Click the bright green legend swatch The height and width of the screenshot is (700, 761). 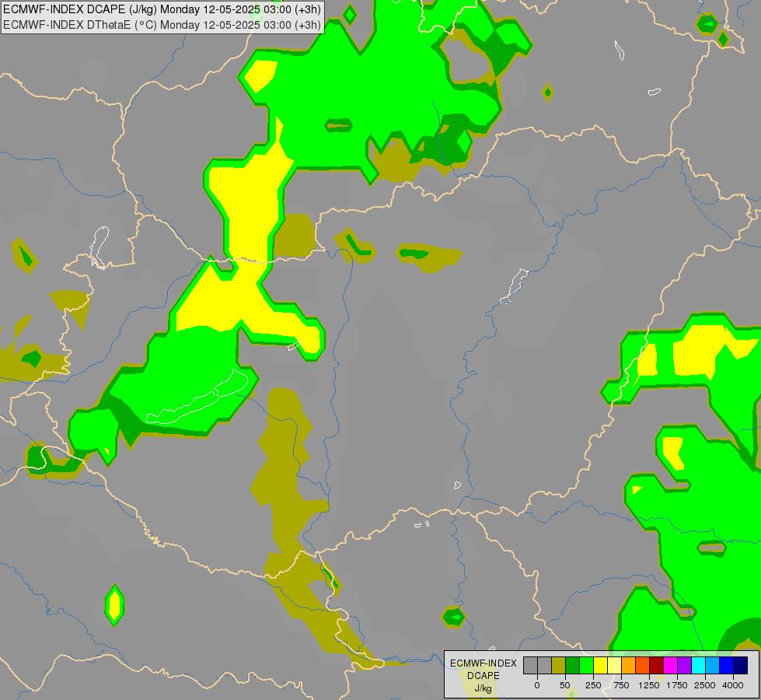587,666
